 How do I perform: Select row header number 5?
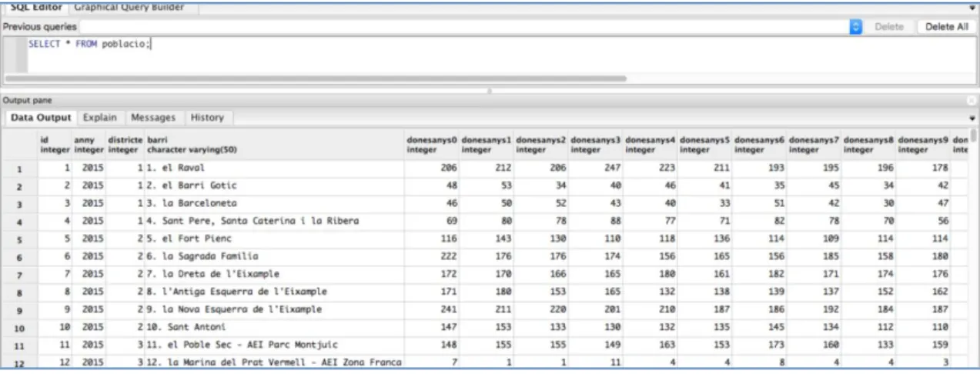pos(20,239)
